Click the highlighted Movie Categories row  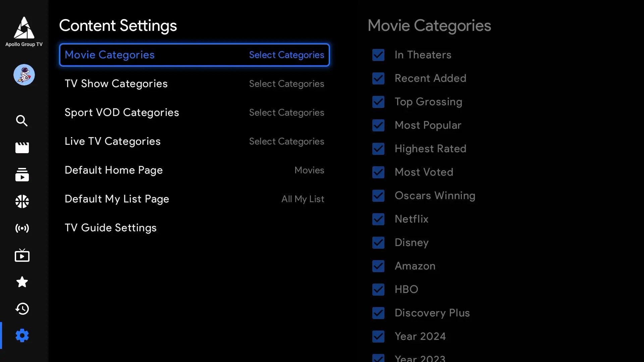pos(194,55)
